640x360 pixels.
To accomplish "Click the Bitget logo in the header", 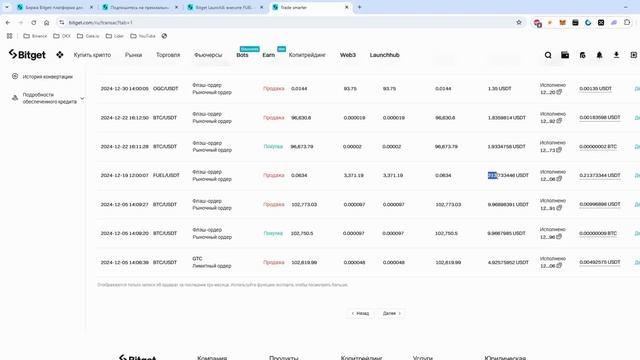I will (x=27, y=55).
